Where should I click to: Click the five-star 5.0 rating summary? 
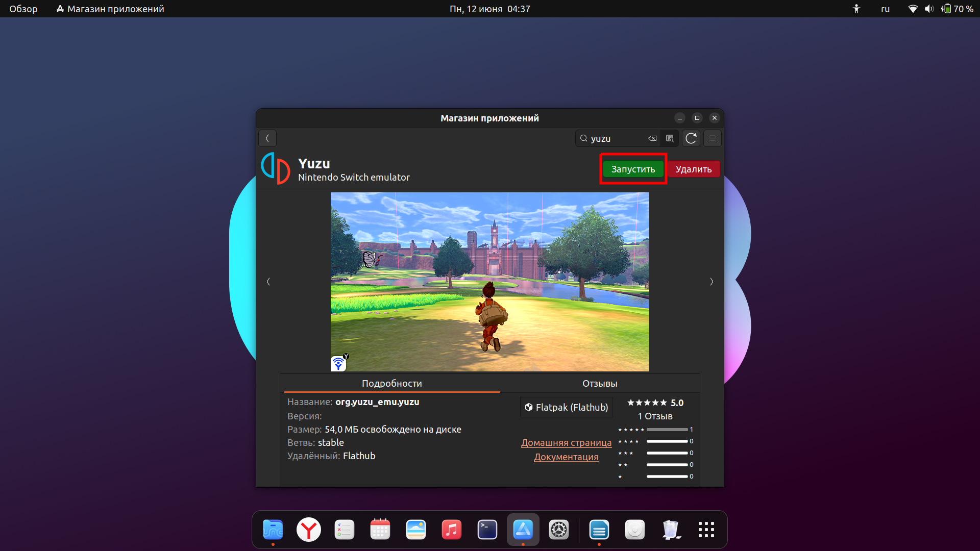(655, 403)
